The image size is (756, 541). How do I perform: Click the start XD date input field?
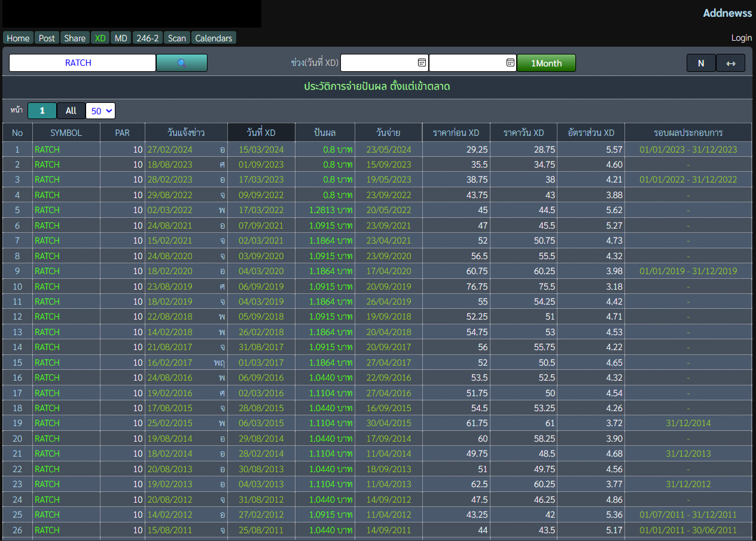pyautogui.click(x=384, y=62)
